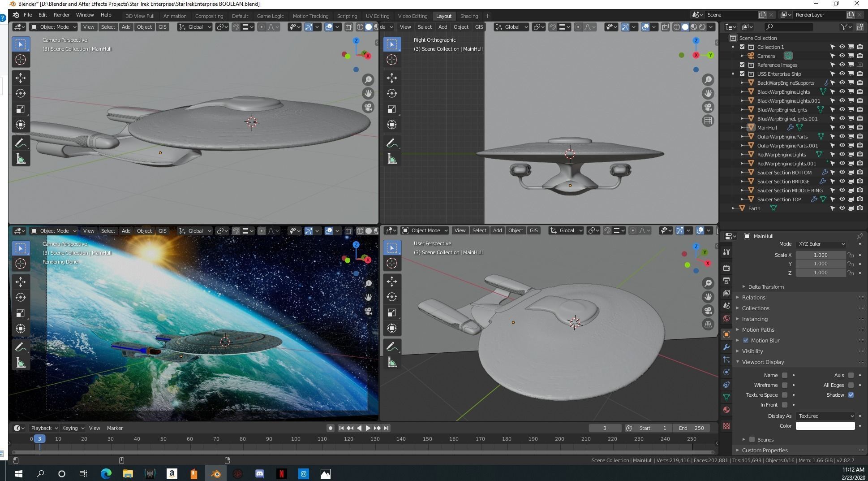Image resolution: width=868 pixels, height=481 pixels.
Task: Click the Scale X value field
Action: (x=821, y=255)
